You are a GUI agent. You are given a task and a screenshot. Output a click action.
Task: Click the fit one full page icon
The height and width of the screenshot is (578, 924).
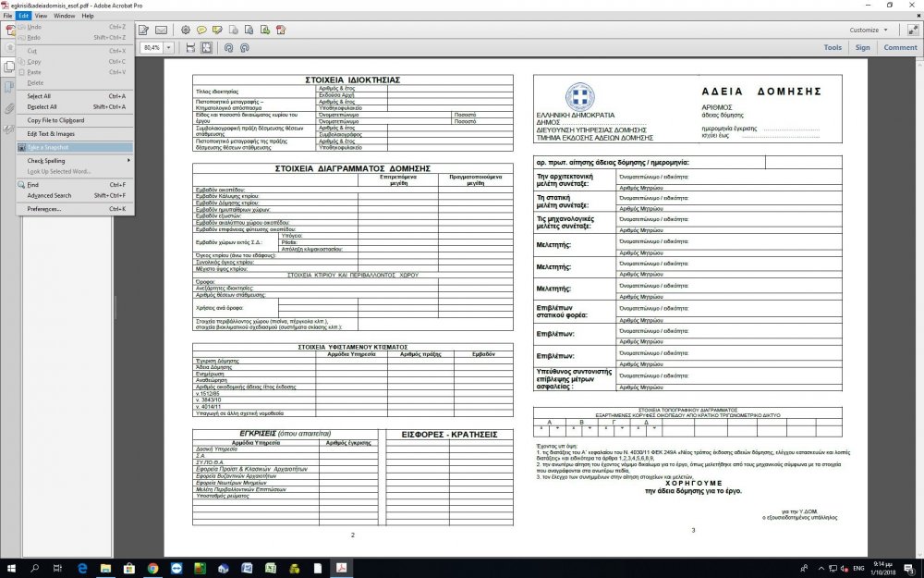[x=206, y=47]
